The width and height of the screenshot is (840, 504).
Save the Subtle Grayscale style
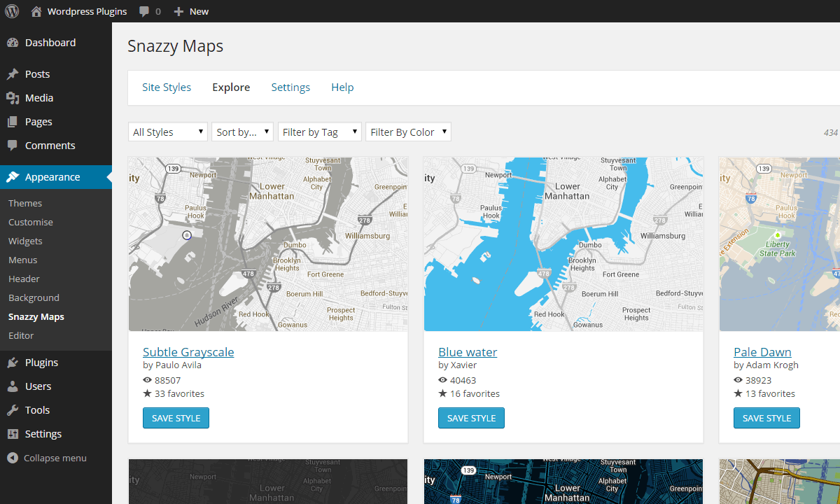coord(176,418)
